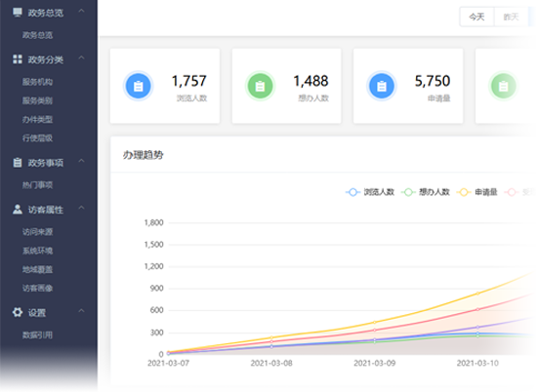
Task: Open the 政务总览 sub-item under first section
Action: coord(38,35)
